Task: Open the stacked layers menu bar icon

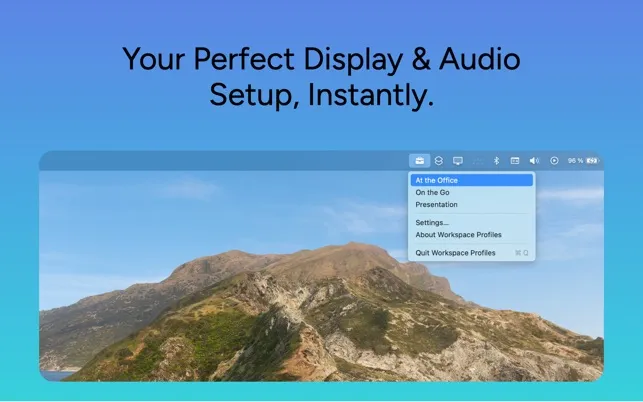Action: coord(439,160)
